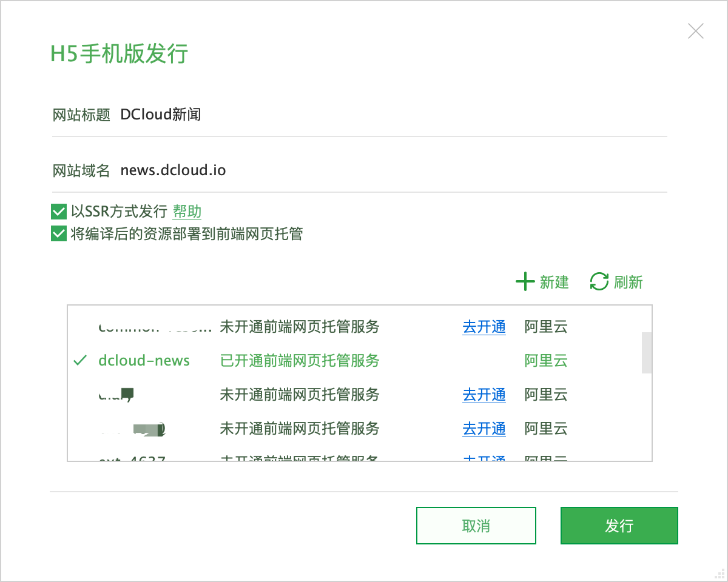Click 阿里云 in the dcloud-news row
This screenshot has height=582, width=728.
546,361
